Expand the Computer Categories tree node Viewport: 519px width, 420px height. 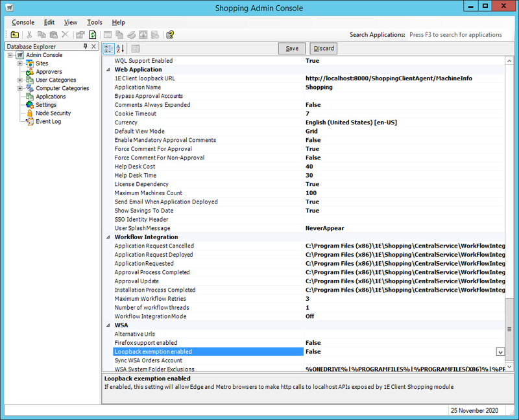tap(20, 88)
